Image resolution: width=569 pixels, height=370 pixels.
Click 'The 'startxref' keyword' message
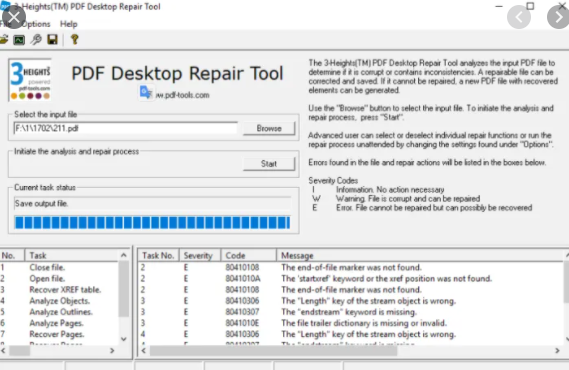(386, 279)
